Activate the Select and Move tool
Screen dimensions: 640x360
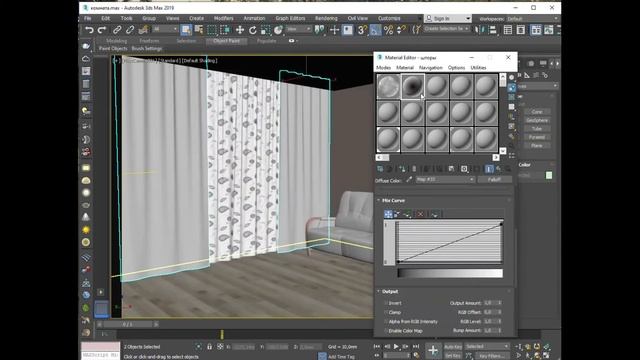pos(240,30)
